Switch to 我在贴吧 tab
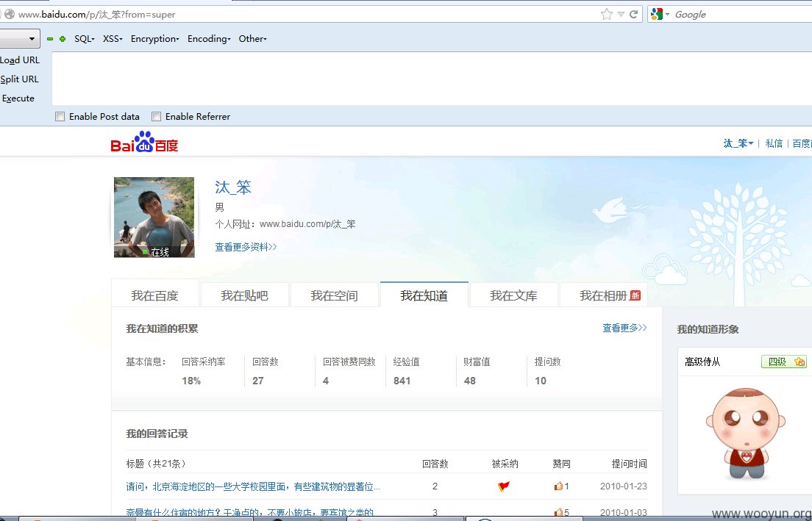 point(244,295)
